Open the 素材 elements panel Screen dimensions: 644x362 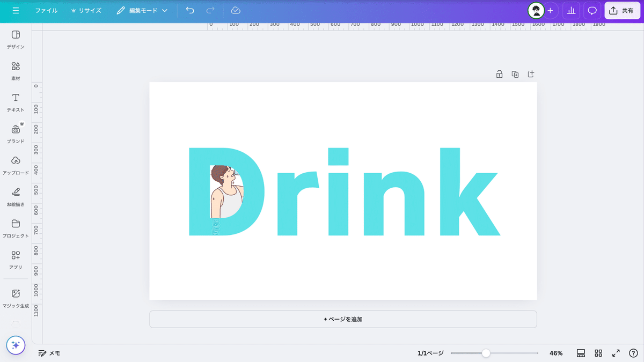click(16, 71)
